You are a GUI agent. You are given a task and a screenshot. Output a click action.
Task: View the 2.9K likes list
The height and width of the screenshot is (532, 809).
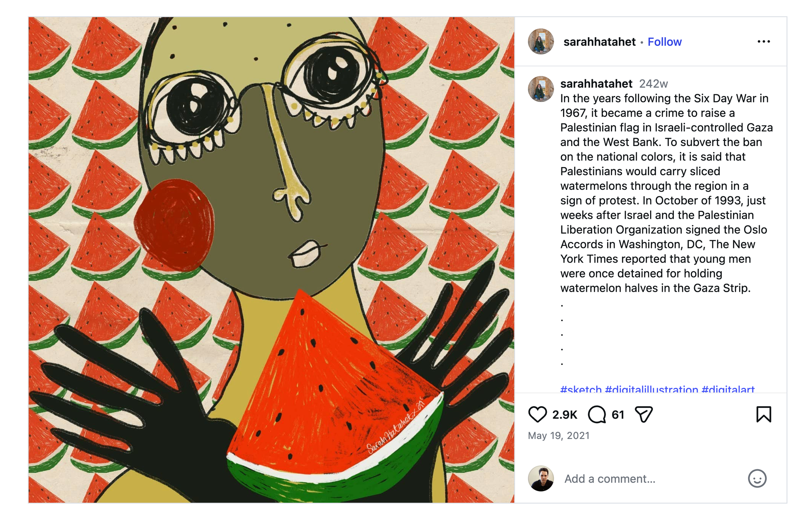(x=565, y=415)
